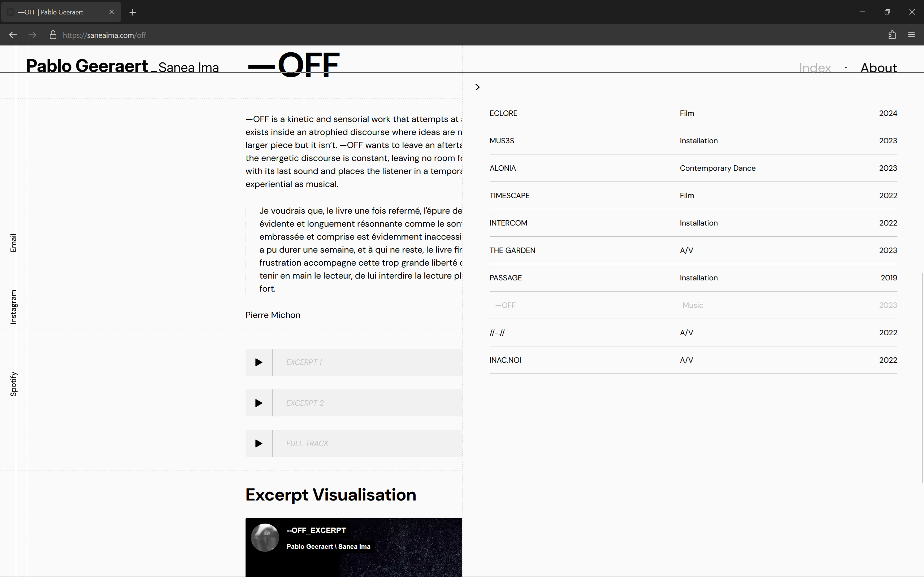Play the EXCERPT 1 audio
Viewport: 924px width, 577px height.
pos(259,362)
